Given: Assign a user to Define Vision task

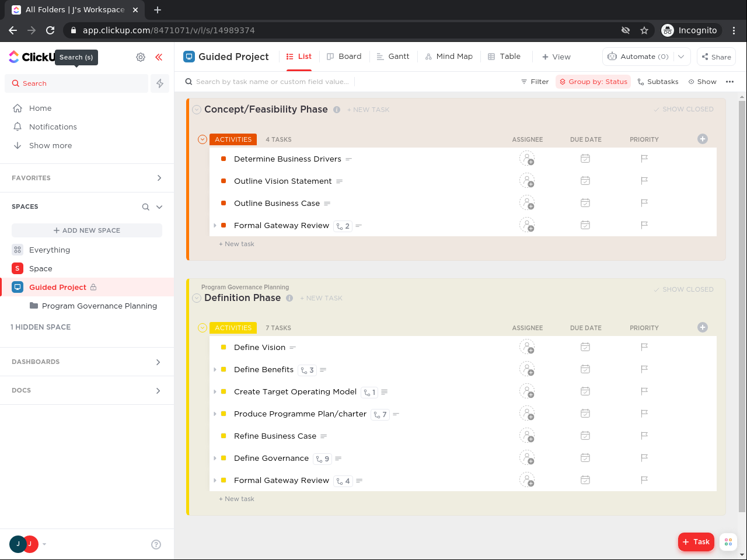Looking at the screenshot, I should pyautogui.click(x=527, y=347).
